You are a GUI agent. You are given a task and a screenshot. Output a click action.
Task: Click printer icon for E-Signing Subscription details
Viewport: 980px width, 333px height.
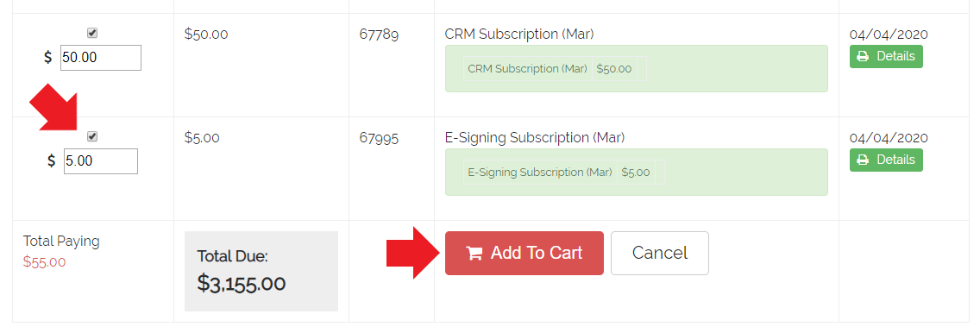(x=864, y=160)
